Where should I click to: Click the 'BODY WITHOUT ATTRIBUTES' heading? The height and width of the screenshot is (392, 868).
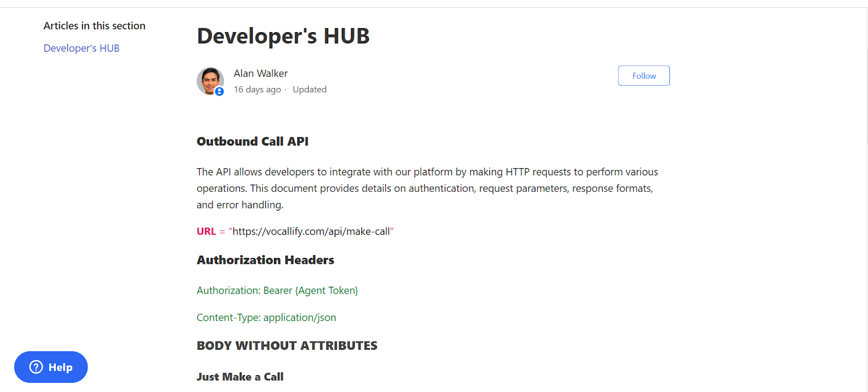pos(287,346)
